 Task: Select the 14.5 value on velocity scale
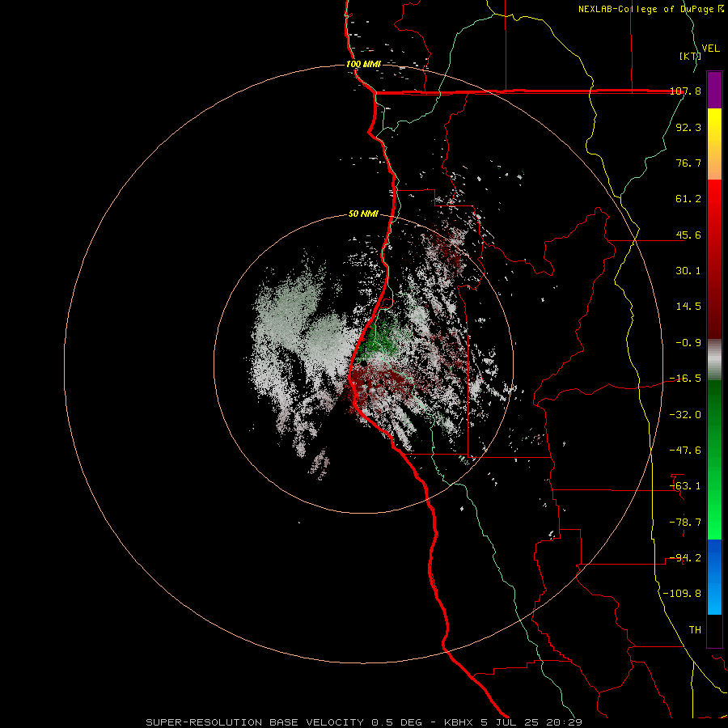click(x=688, y=307)
